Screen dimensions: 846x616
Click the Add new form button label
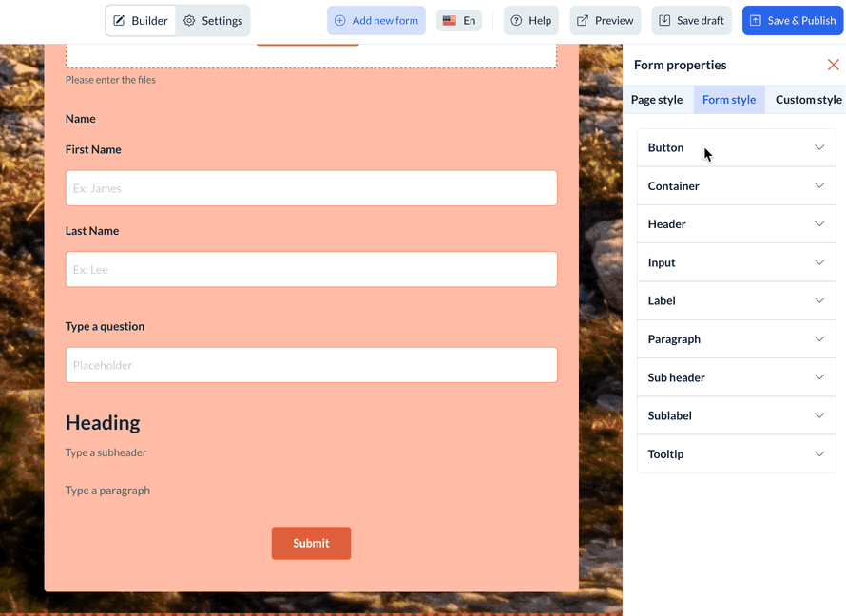385,21
